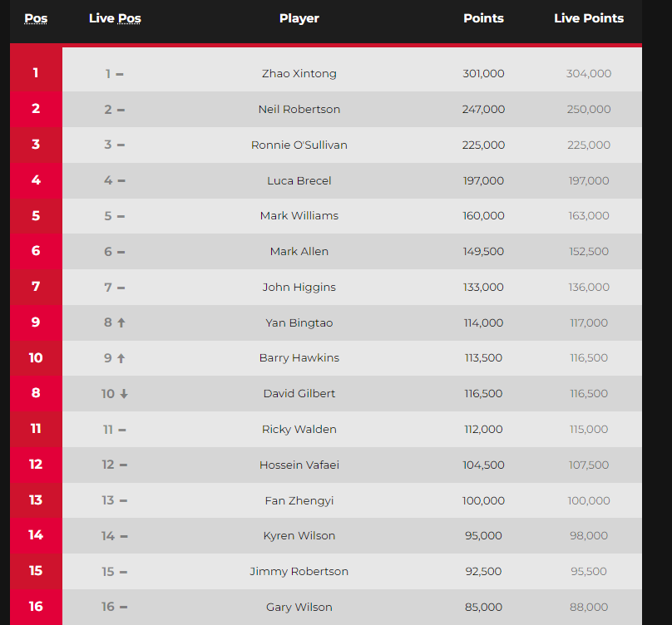The width and height of the screenshot is (672, 625).
Task: Click the no-change dash icon in Ricky Walden's row
Action: [122, 430]
